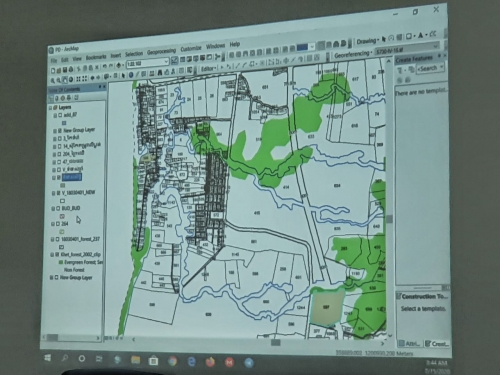Viewport: 500px width, 375px height.
Task: Open the Editor dropdown menu
Action: (x=208, y=69)
